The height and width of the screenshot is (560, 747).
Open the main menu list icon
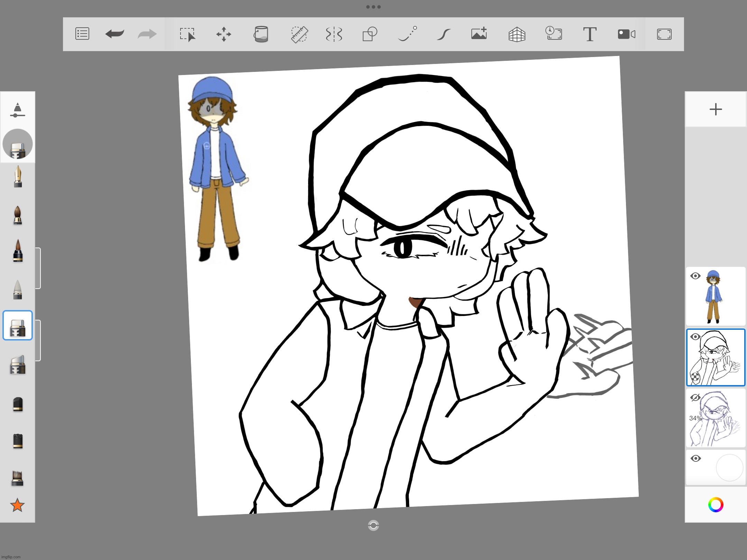pos(82,34)
